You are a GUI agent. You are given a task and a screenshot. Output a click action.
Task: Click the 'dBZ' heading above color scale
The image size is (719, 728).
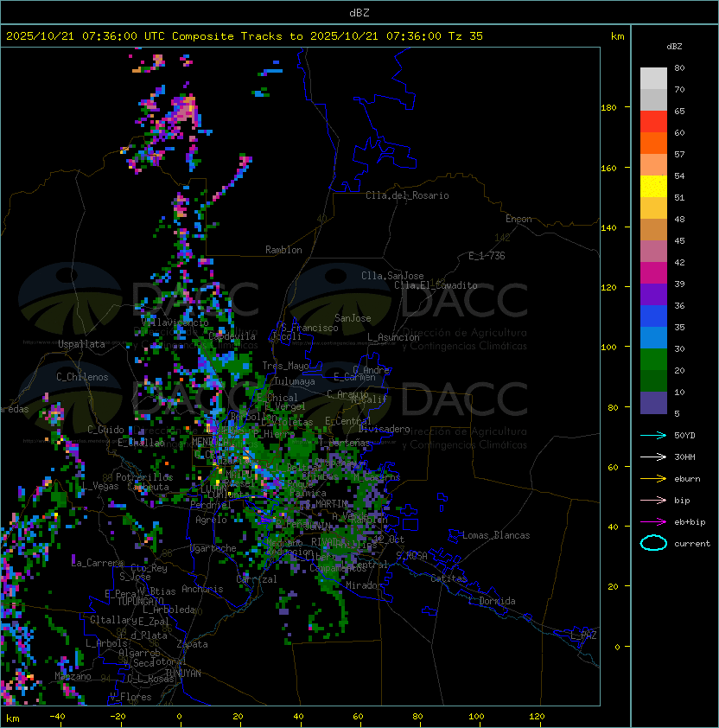pos(674,47)
